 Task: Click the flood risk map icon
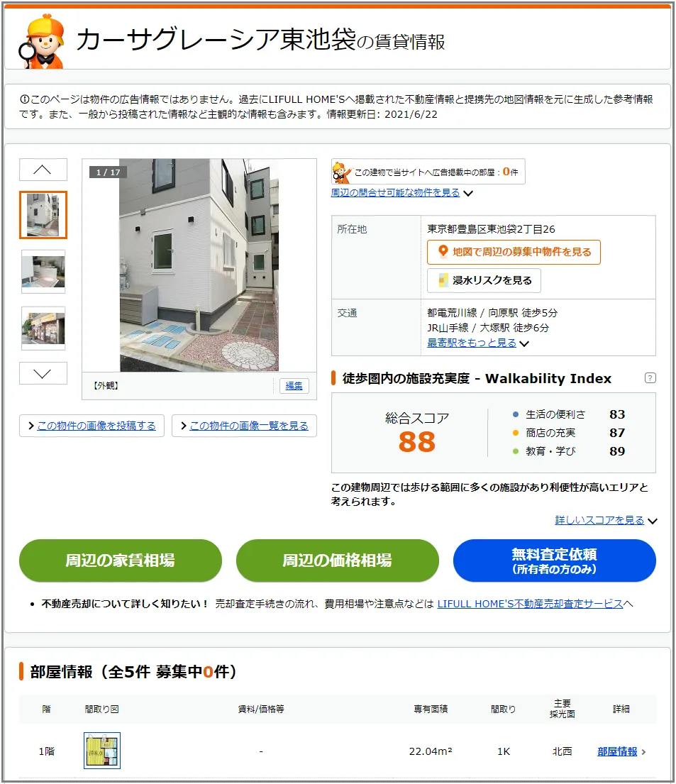point(443,280)
